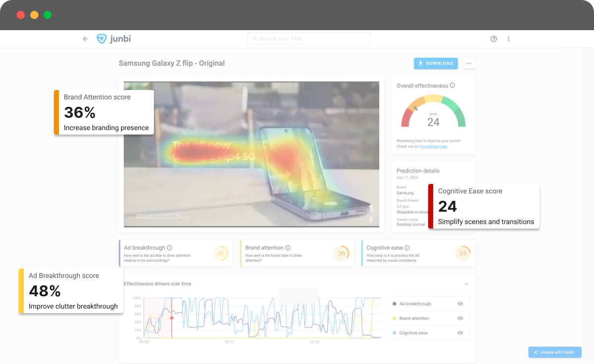Screen dimensions: 594x364
Task: Click the back arrow icon
Action: click(x=85, y=38)
